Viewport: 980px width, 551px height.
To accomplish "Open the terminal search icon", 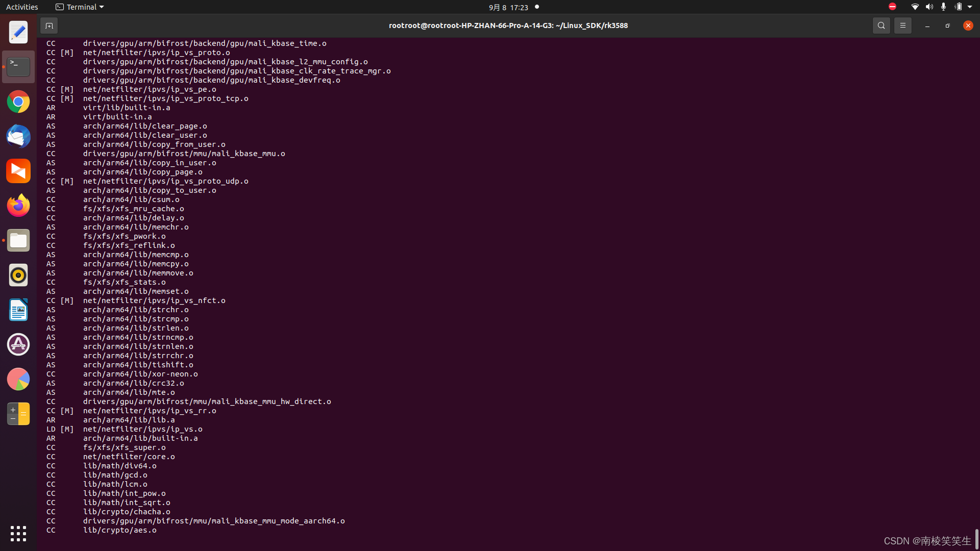I will click(x=881, y=26).
